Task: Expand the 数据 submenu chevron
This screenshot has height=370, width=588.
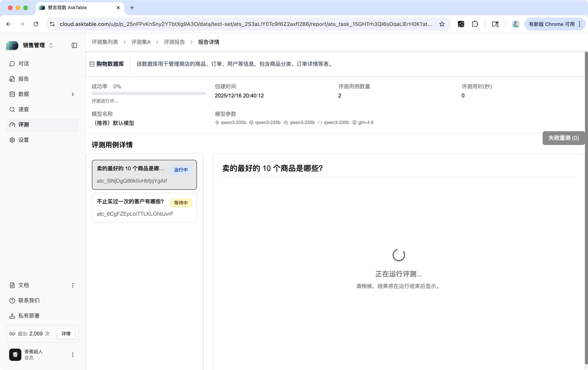Action: (x=73, y=94)
